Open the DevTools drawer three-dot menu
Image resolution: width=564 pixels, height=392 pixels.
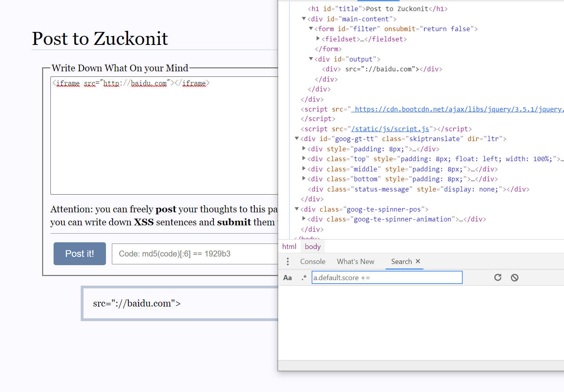tap(288, 262)
